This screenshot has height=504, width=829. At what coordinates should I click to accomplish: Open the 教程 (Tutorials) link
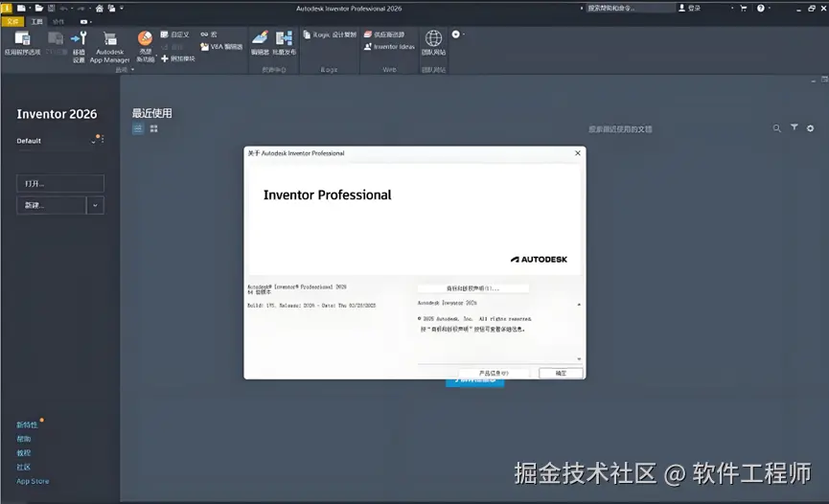(23, 453)
